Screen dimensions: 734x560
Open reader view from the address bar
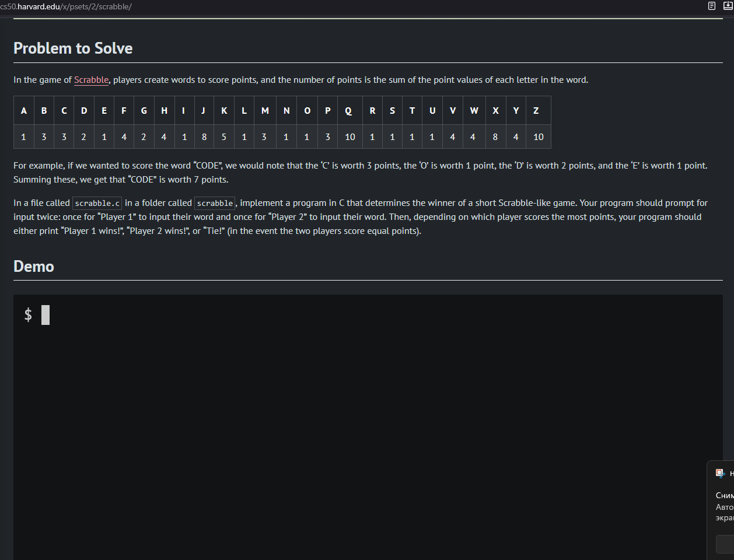(712, 6)
